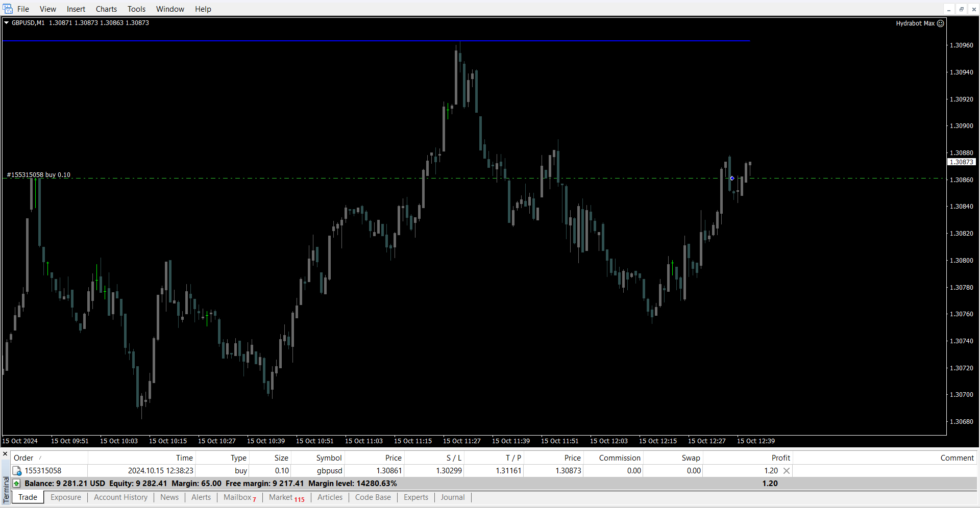Click the green arrow icon beside Balance
Image resolution: width=980 pixels, height=508 pixels.
(x=17, y=484)
